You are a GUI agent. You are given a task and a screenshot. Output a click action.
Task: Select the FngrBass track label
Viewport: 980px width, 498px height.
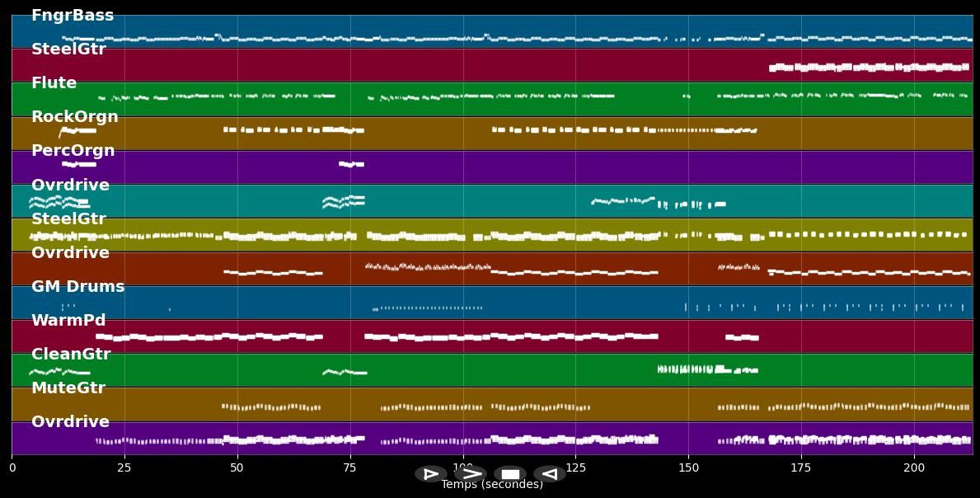click(x=73, y=16)
